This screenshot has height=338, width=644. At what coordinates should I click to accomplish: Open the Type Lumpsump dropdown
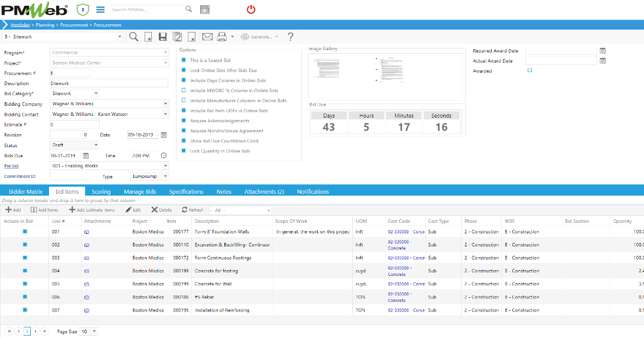pos(165,176)
